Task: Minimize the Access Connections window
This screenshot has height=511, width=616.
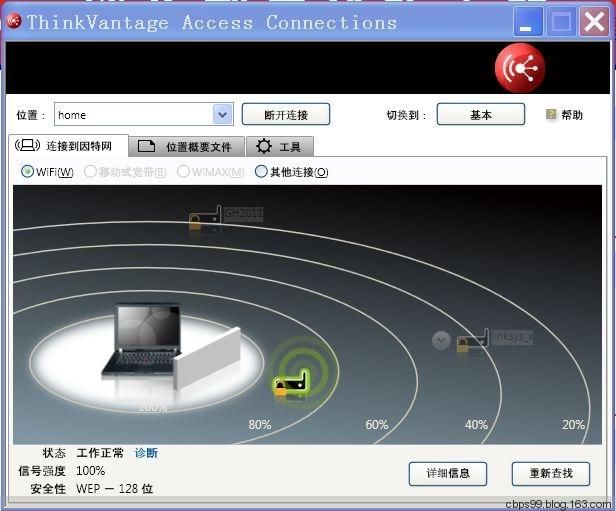Action: pyautogui.click(x=528, y=22)
